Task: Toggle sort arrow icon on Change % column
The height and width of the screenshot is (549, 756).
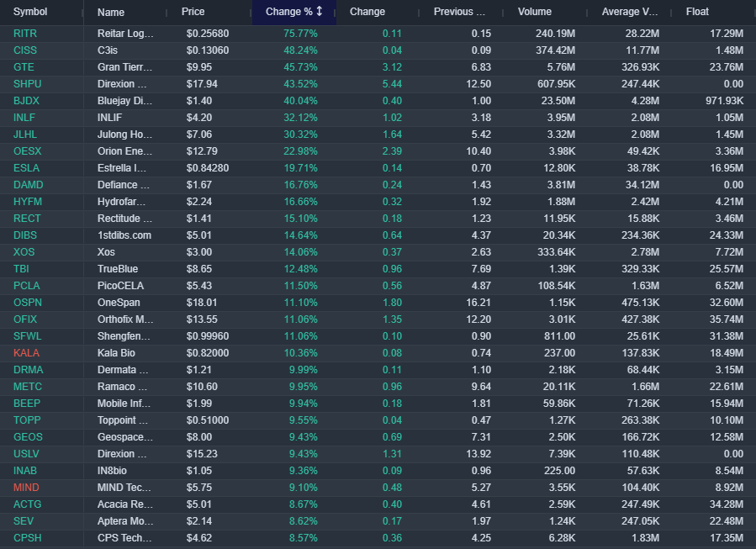Action: coord(320,11)
